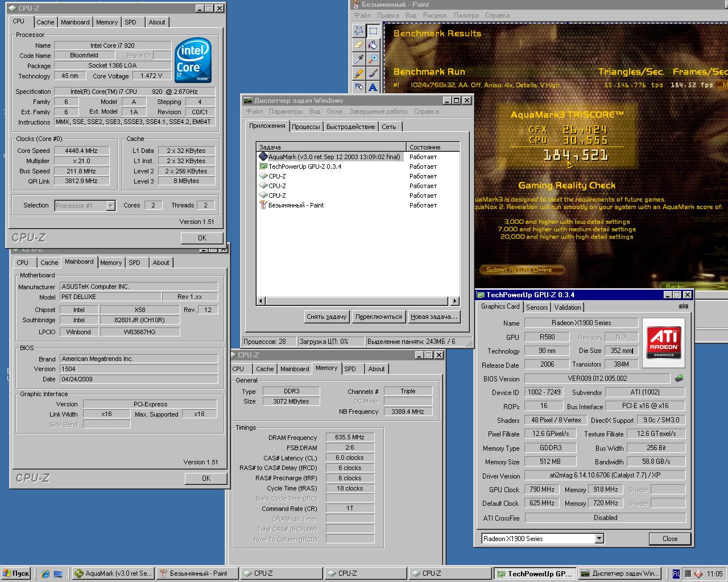Image resolution: width=728 pixels, height=582 pixels.
Task: Choose the Brush tool in Paint
Action: [x=373, y=73]
